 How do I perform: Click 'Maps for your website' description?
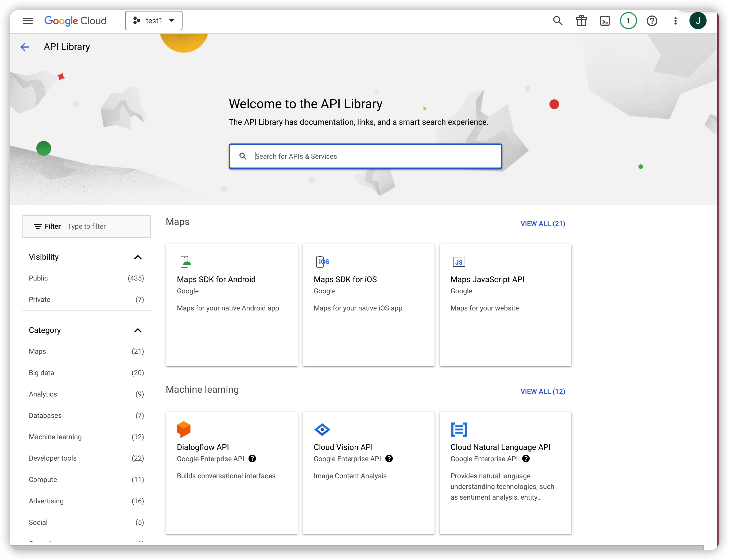485,308
